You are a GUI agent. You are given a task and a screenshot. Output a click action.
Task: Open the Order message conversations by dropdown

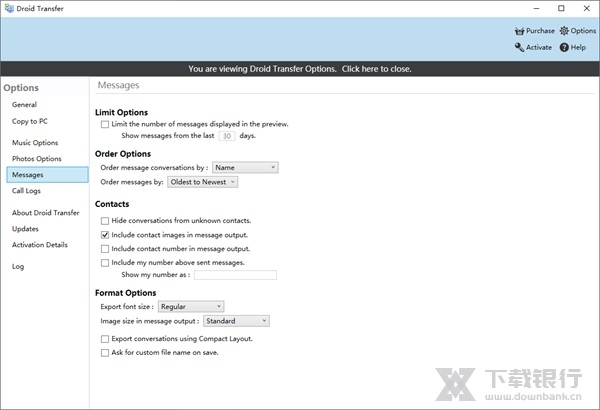(x=245, y=168)
